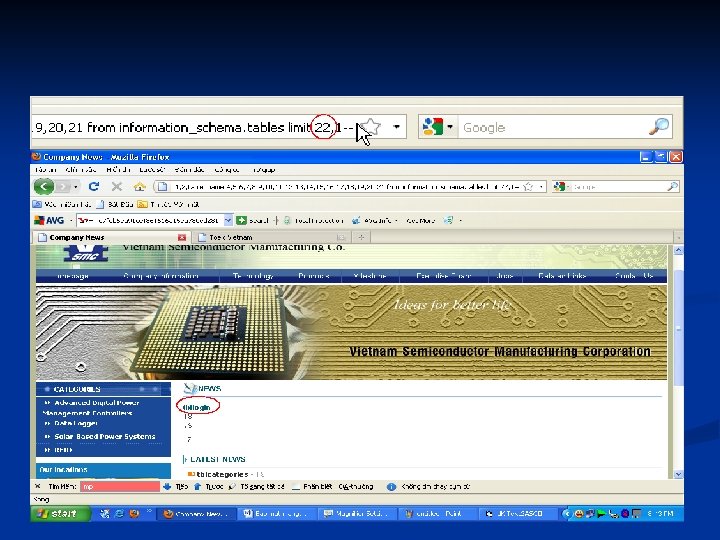Click the second bookmark with page icon
The height and width of the screenshot is (540, 720).
pos(115,204)
